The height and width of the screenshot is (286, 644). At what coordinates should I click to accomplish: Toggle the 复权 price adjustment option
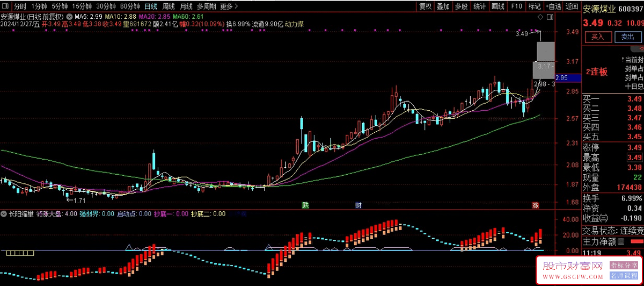point(426,6)
